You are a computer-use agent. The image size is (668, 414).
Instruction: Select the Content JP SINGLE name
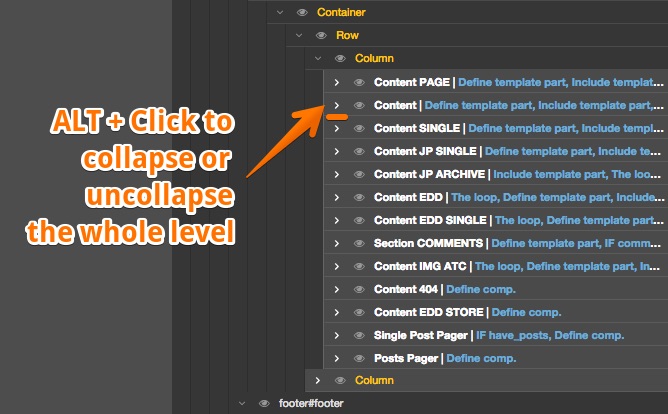(x=425, y=151)
